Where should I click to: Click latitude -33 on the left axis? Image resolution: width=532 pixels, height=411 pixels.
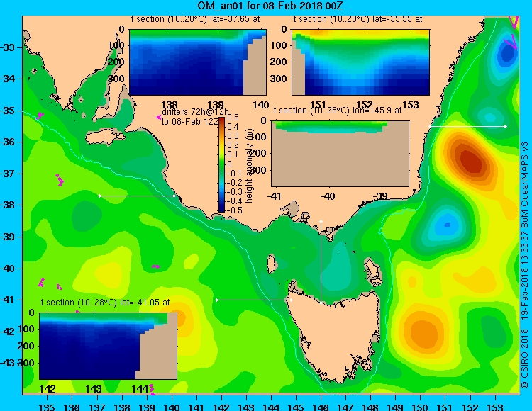pyautogui.click(x=8, y=47)
